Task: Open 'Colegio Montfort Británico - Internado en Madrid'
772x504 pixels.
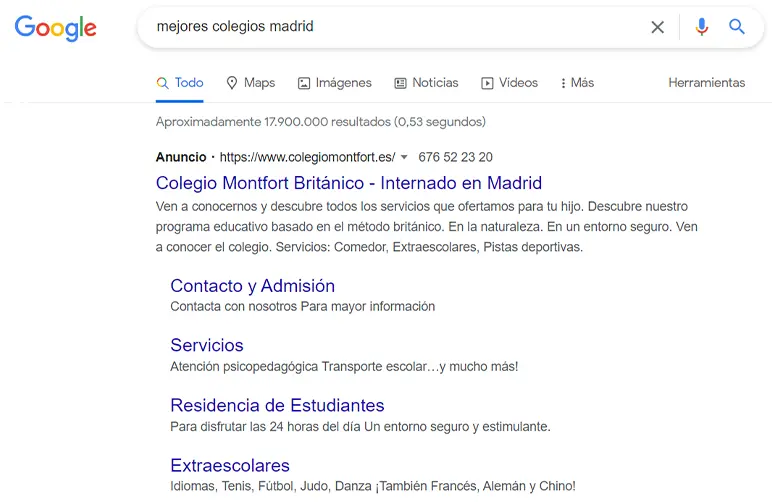Action: tap(349, 183)
